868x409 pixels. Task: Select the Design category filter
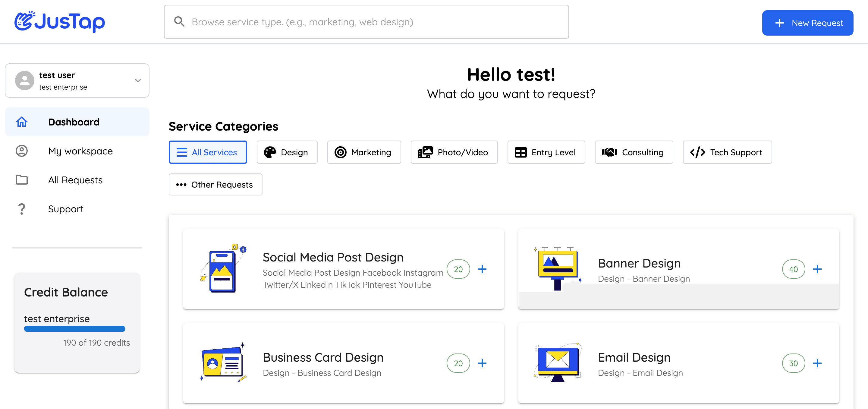(x=287, y=152)
